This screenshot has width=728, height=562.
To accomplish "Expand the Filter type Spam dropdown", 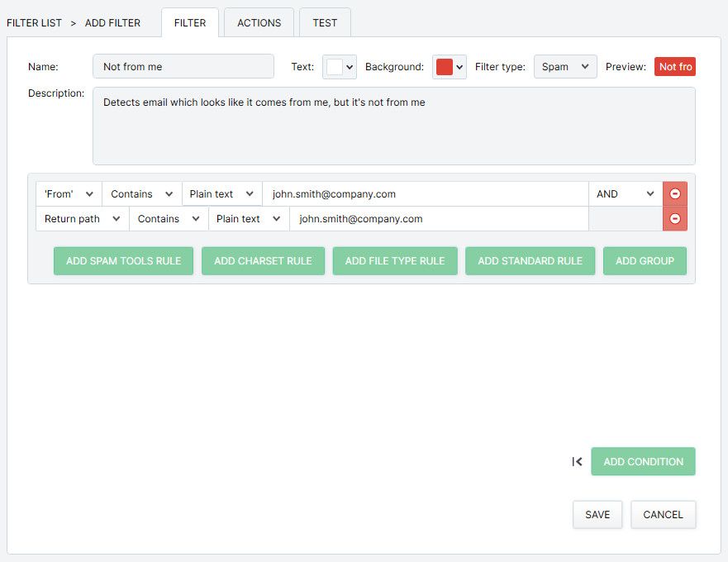I will [565, 67].
